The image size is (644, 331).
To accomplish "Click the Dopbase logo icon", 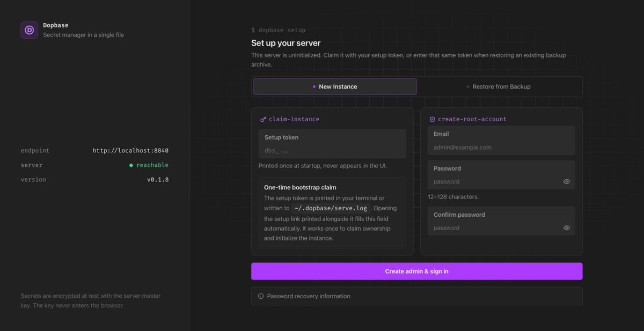I will [30, 30].
